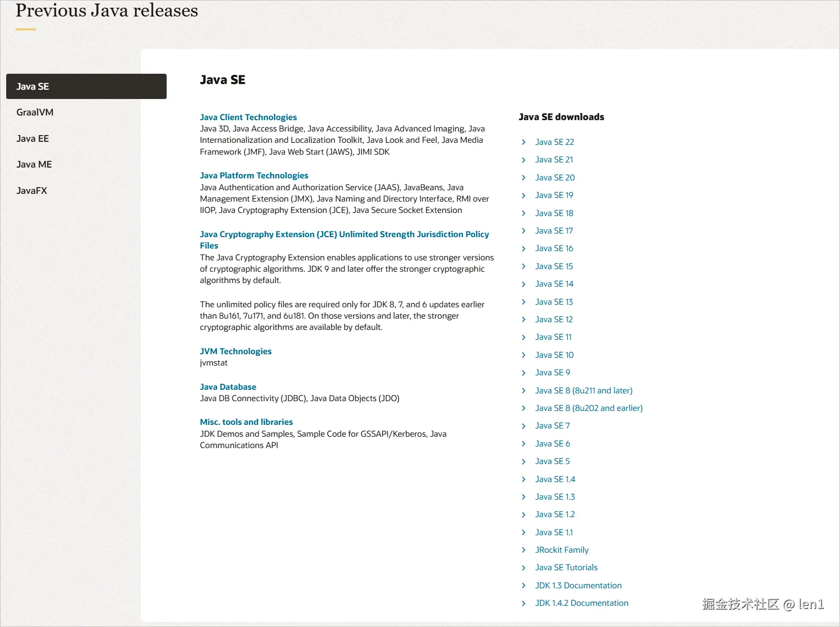Open Misc. tools and libraries link
Image resolution: width=840 pixels, height=627 pixels.
click(246, 422)
